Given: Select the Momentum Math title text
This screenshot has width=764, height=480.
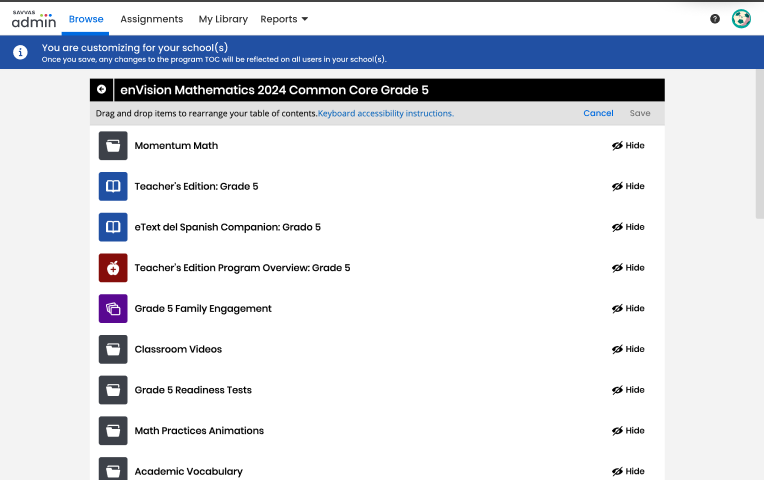Looking at the screenshot, I should pos(176,146).
